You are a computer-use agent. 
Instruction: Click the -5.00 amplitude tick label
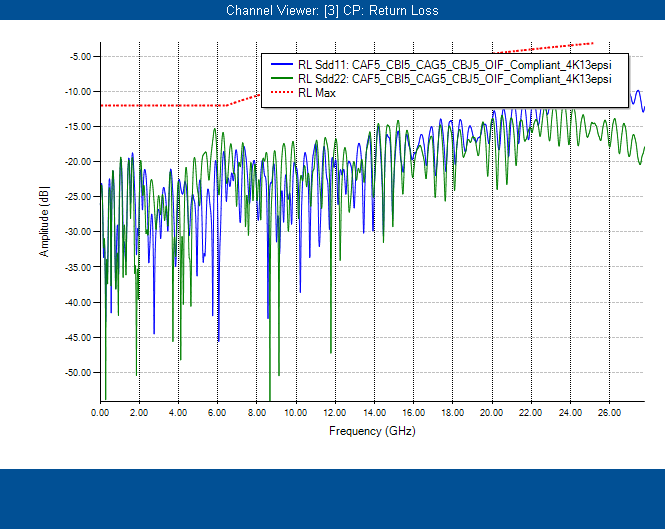81,56
